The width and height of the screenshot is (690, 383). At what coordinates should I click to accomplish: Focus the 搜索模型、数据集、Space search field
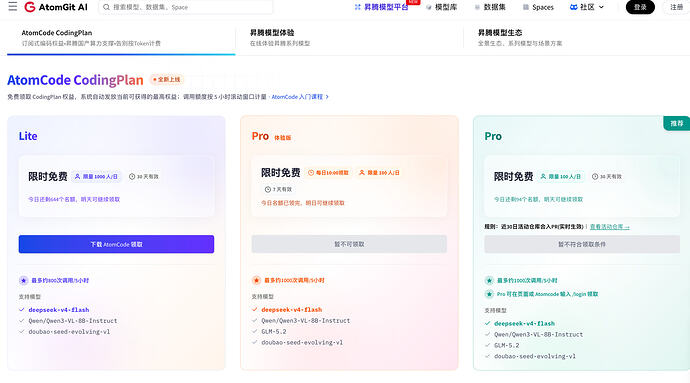click(x=185, y=7)
